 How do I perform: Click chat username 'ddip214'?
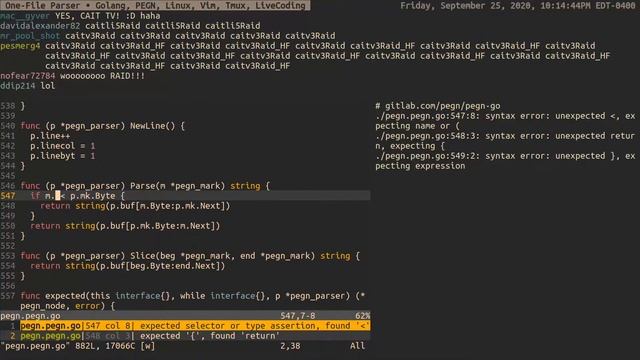pos(18,86)
